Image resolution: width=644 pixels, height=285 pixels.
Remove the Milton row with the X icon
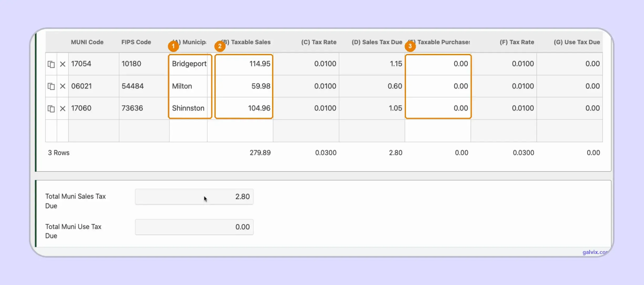click(x=63, y=86)
